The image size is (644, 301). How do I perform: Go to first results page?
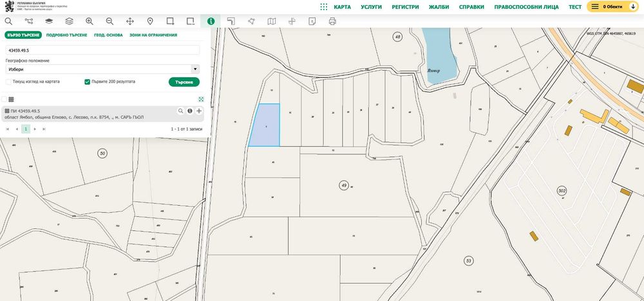[x=7, y=129]
